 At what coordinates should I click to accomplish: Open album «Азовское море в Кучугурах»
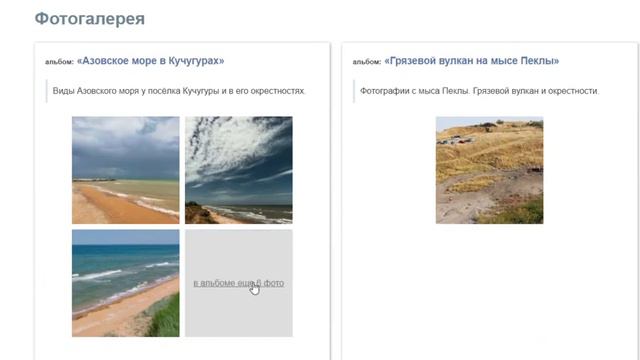[151, 61]
